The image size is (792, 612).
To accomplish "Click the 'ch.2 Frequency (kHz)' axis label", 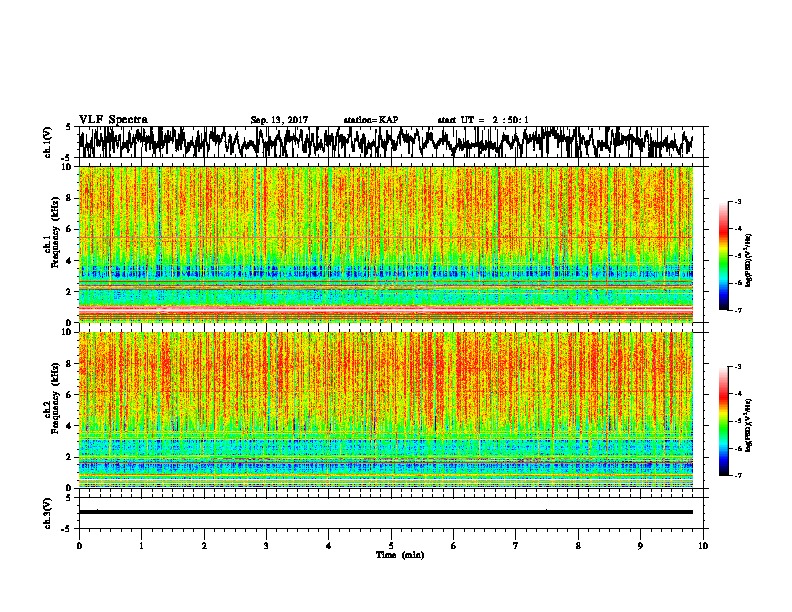I will coord(51,397).
